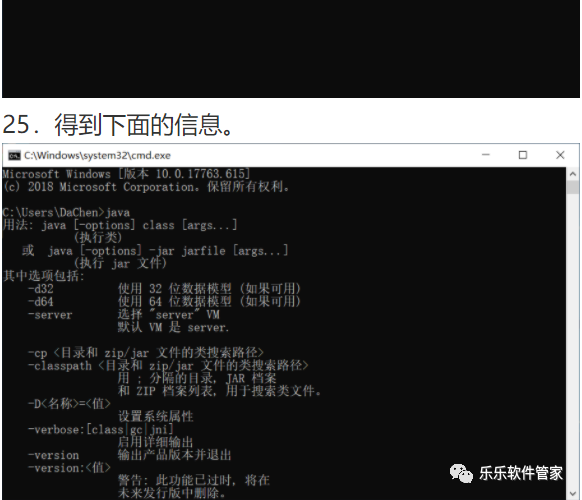The height and width of the screenshot is (500, 582).
Task: Click the '-jar jarfile [args...]' line
Action: point(155,251)
